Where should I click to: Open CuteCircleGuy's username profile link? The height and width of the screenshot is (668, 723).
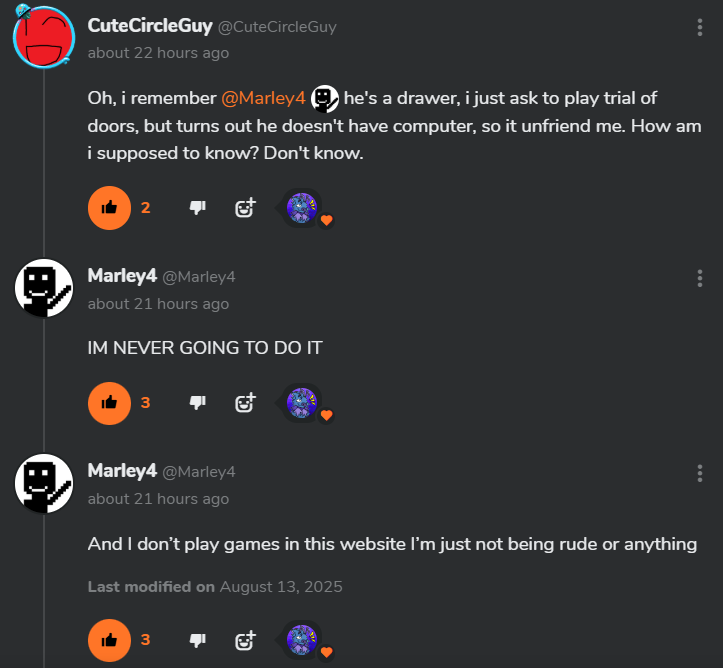pyautogui.click(x=150, y=26)
